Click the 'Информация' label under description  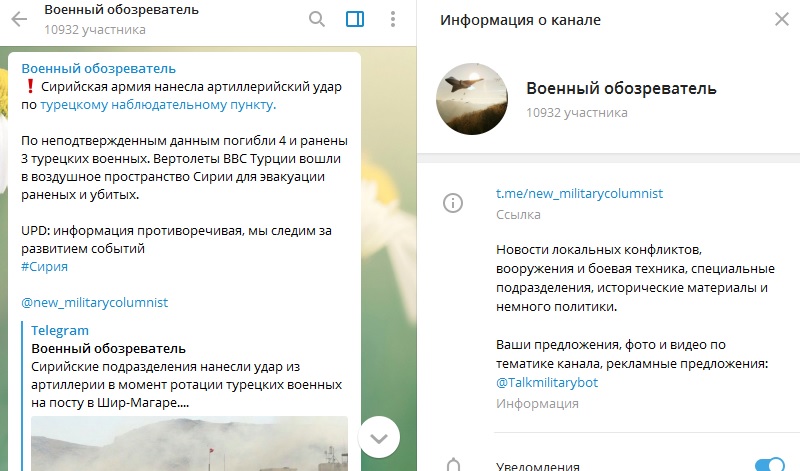pyautogui.click(x=537, y=404)
